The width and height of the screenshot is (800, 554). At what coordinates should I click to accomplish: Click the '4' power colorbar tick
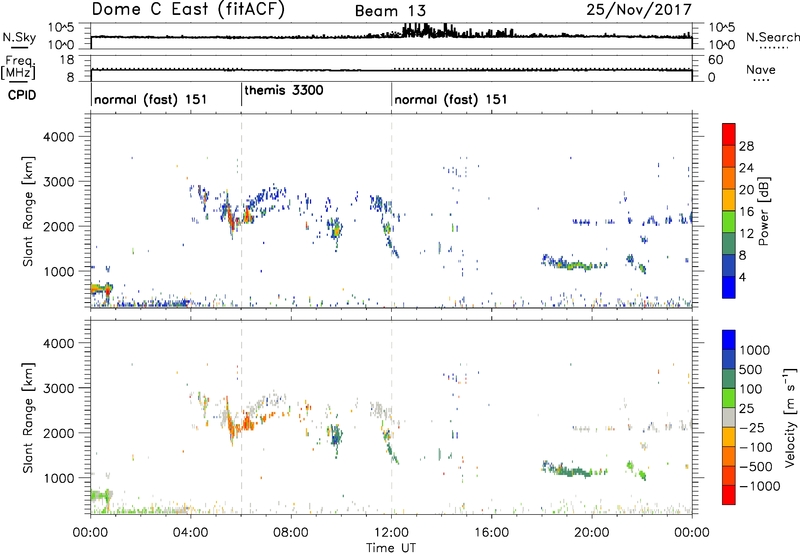742,277
